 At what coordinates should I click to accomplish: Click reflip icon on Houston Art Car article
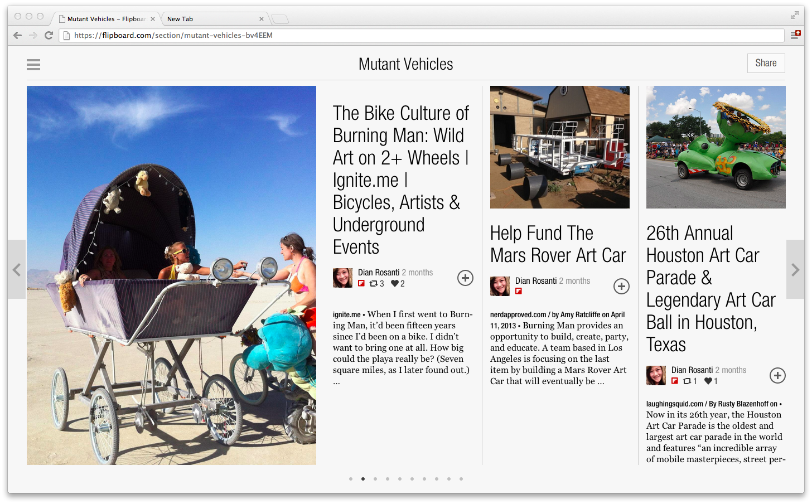click(x=687, y=381)
